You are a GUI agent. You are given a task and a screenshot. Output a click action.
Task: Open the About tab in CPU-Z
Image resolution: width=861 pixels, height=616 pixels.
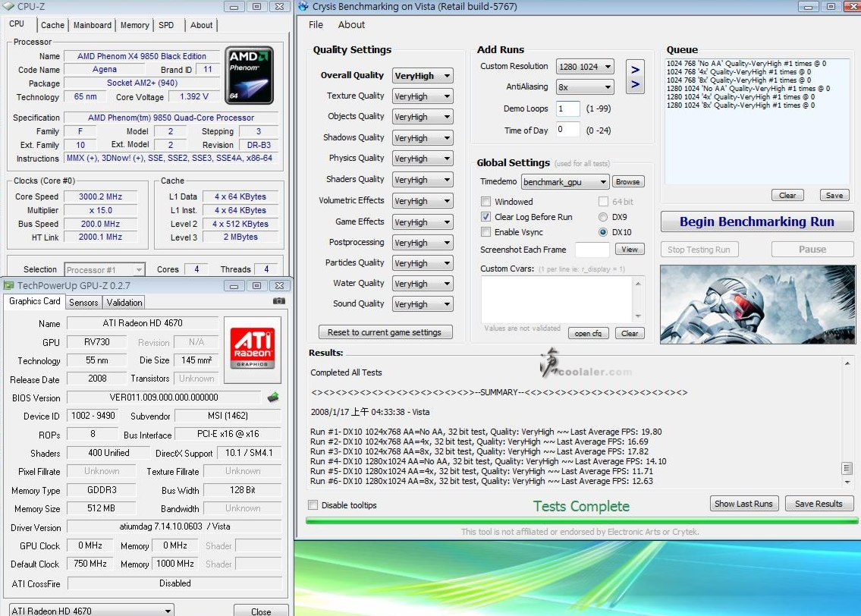pyautogui.click(x=202, y=25)
